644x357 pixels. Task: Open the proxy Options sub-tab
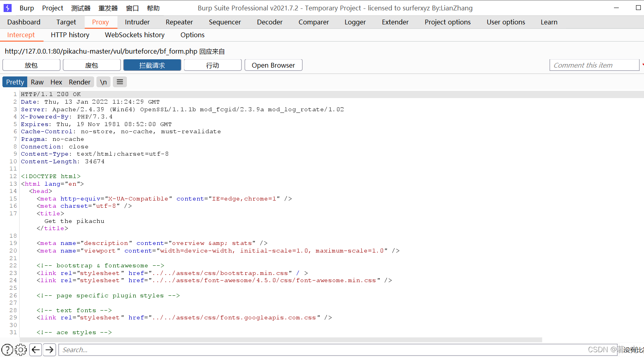193,35
